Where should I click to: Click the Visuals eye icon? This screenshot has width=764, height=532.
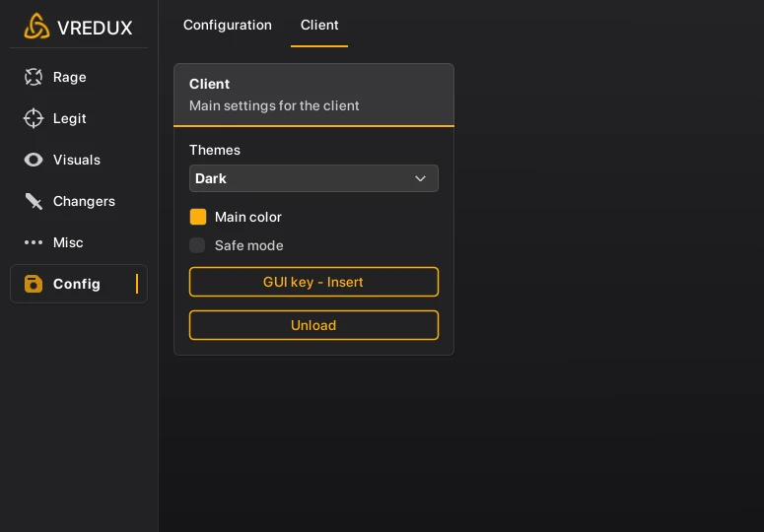click(34, 160)
